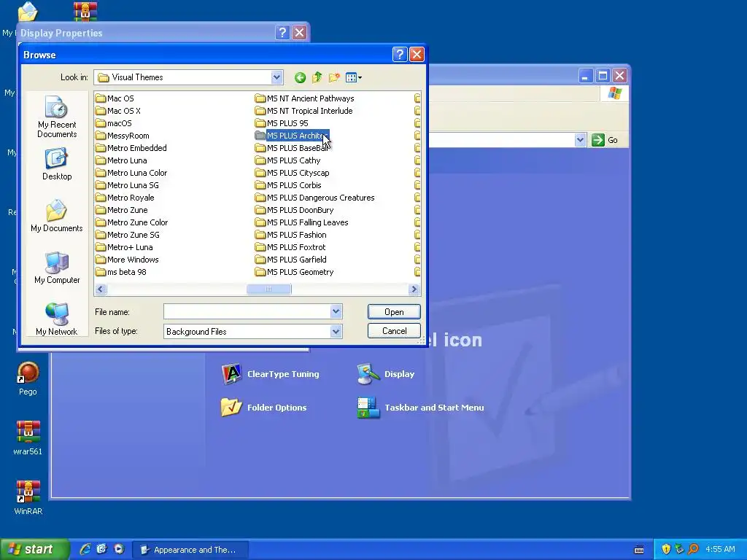This screenshot has width=747, height=560.
Task: Open the WinRAR desktop shortcut
Action: click(28, 498)
